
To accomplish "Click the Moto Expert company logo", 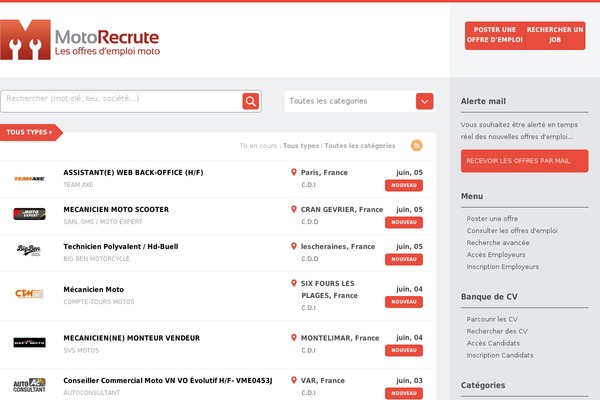I will [29, 214].
